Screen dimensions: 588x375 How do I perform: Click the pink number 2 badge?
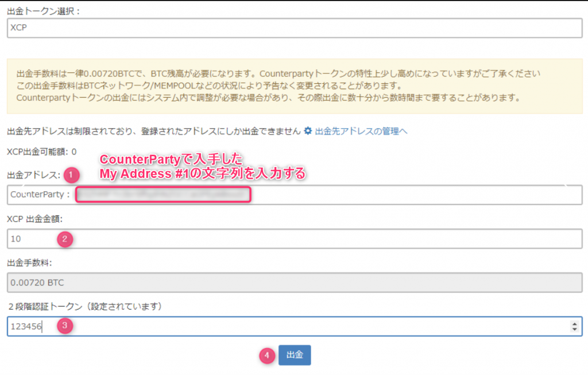[x=65, y=239]
